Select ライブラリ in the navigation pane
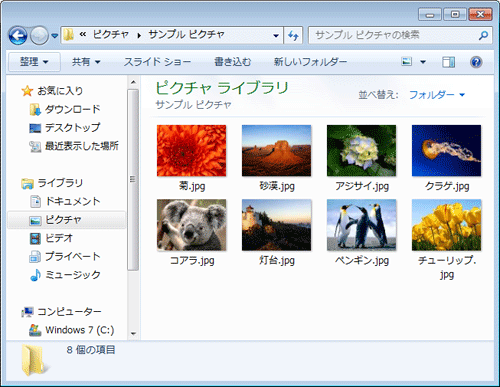Viewport: 500px width, 387px height. tap(60, 183)
